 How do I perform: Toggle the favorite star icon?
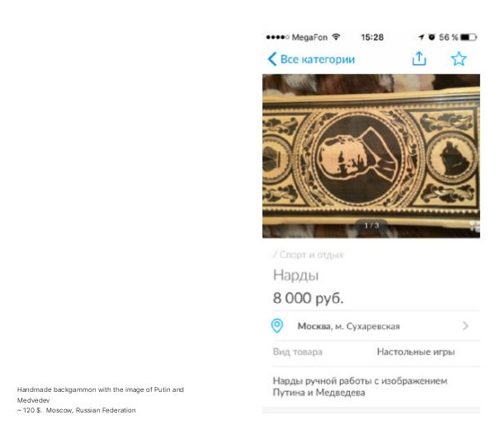(x=459, y=59)
